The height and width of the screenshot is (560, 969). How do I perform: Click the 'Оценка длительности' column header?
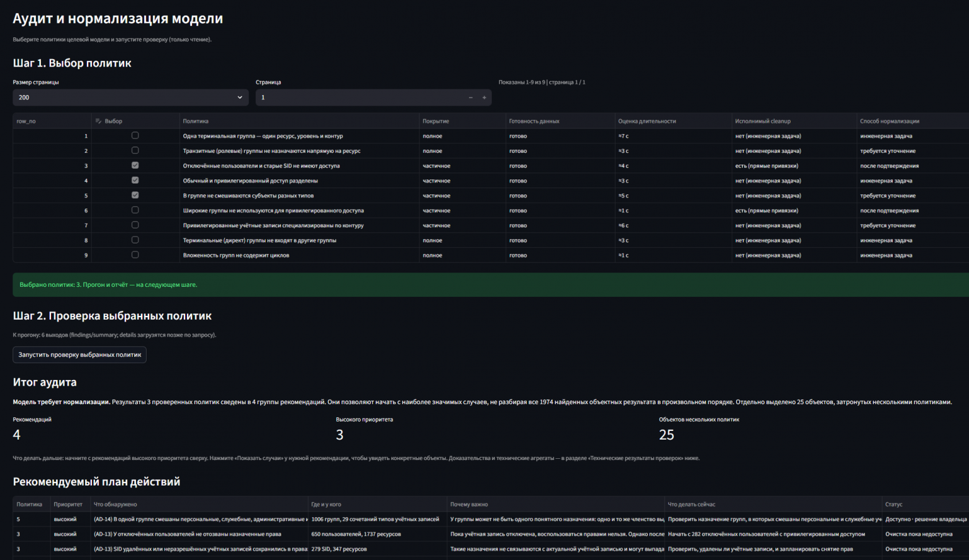tap(673, 121)
